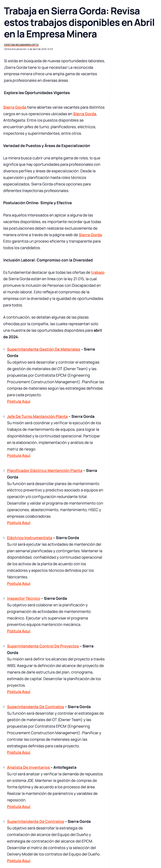
Task: Click Postula Aquí after Delivery Model description
Action: click(x=19, y=861)
